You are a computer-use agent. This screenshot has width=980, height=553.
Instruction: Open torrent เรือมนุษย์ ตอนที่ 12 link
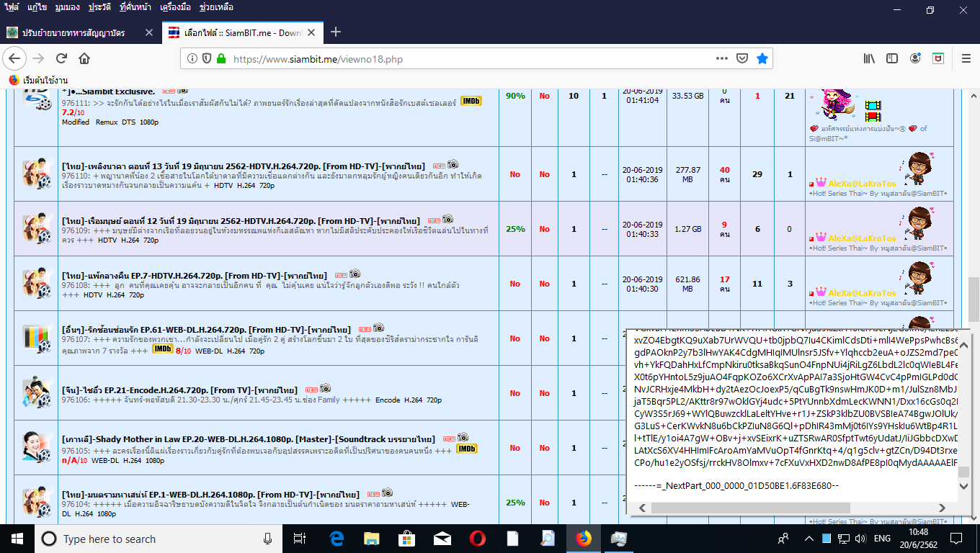pyautogui.click(x=240, y=220)
